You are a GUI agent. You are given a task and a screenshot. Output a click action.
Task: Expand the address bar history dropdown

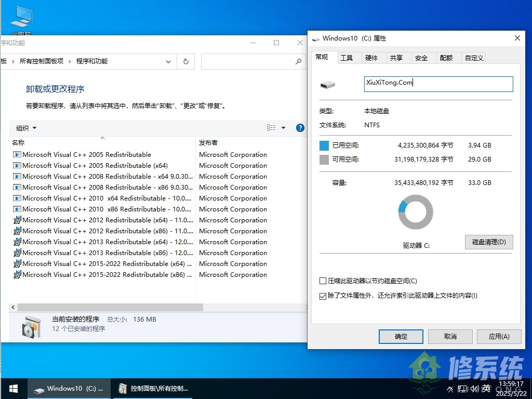pos(168,61)
